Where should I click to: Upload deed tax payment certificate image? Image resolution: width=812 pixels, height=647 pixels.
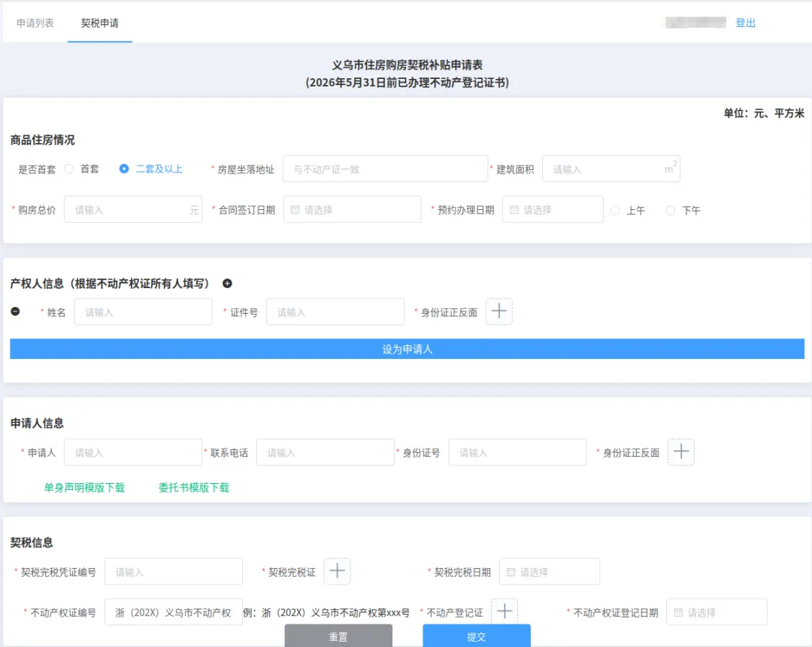click(x=337, y=571)
